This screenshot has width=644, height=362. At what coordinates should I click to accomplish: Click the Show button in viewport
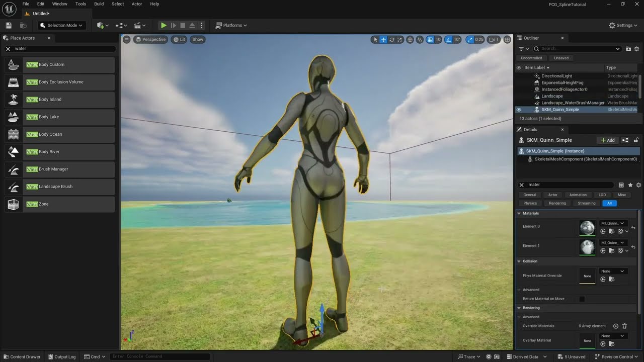pos(198,39)
